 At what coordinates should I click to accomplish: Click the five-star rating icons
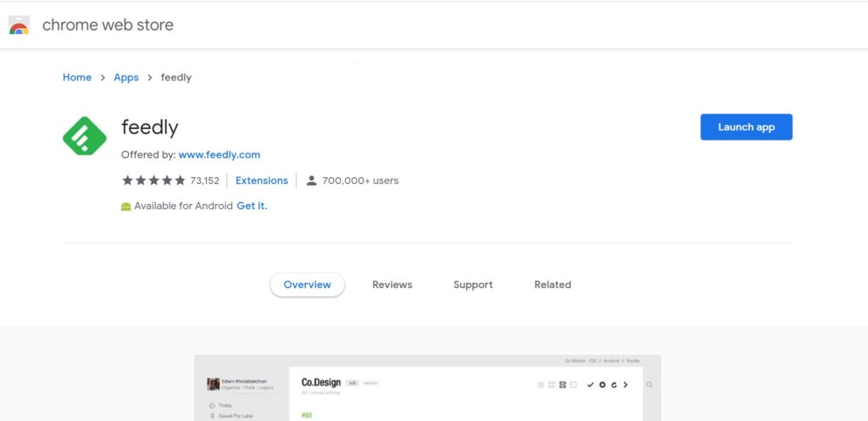154,180
